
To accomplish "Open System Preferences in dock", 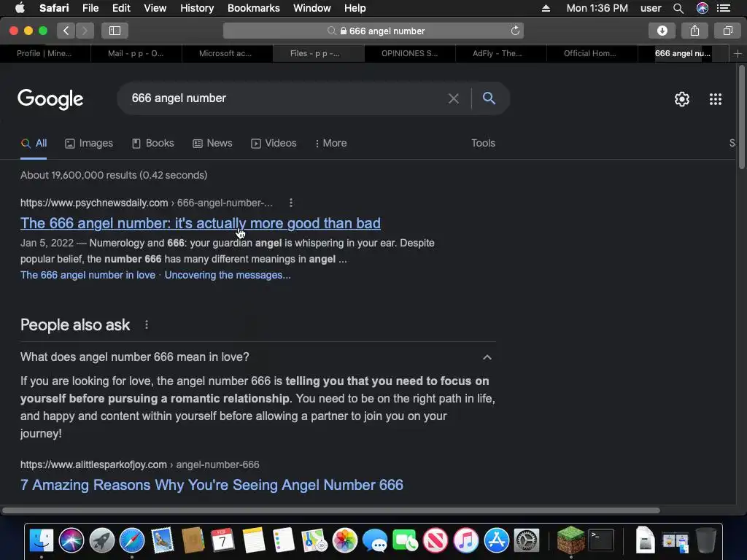I will tap(527, 540).
